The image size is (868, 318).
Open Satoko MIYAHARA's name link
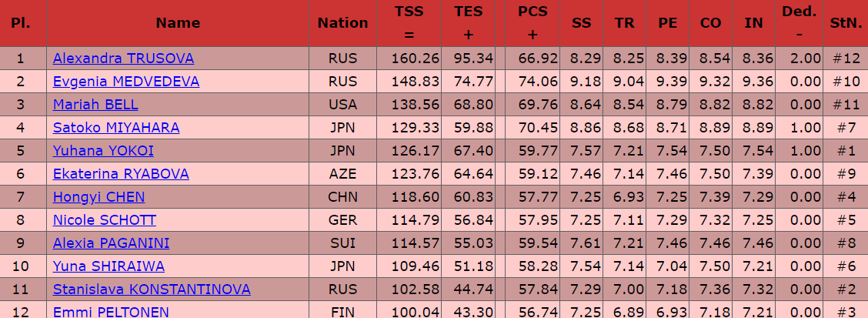(x=116, y=128)
